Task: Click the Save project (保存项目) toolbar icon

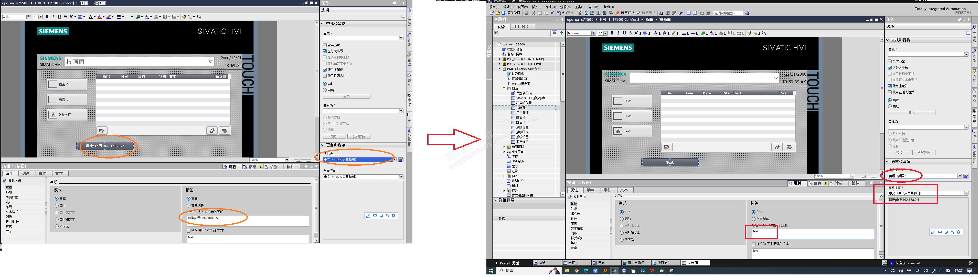Action: pyautogui.click(x=503, y=13)
